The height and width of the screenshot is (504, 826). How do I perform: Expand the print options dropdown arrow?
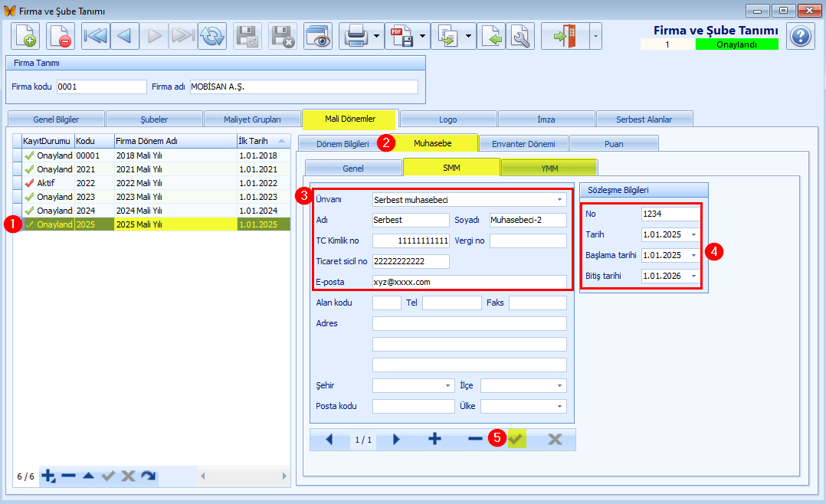(377, 36)
